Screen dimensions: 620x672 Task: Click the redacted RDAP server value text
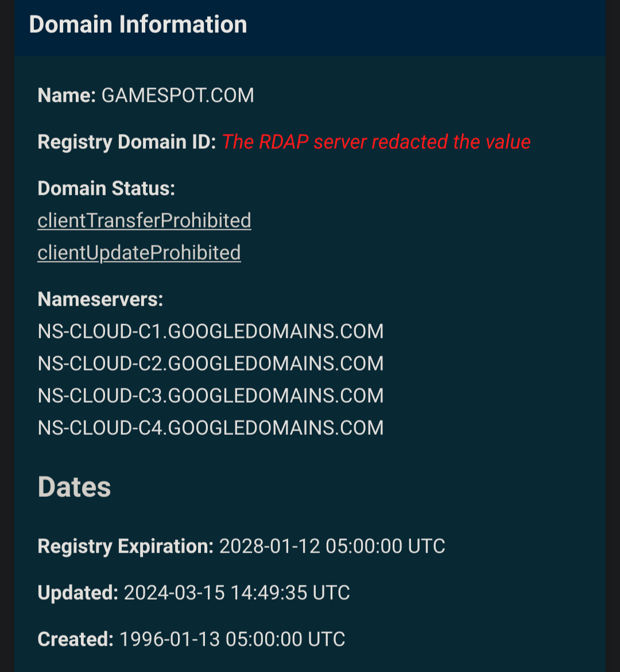pyautogui.click(x=376, y=142)
